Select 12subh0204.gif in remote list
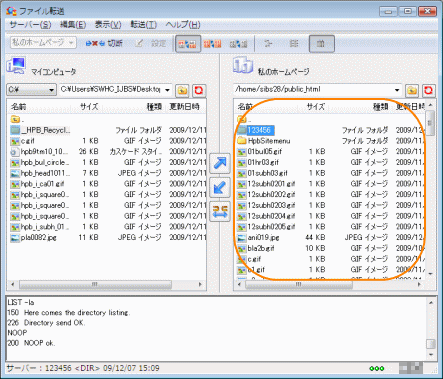Image resolution: width=443 pixels, height=379 pixels. (271, 216)
